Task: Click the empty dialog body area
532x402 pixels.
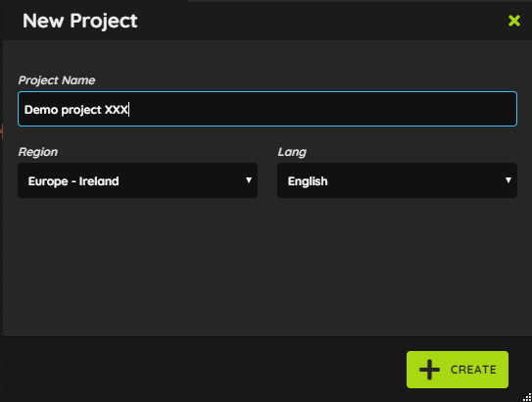Action: point(267,267)
